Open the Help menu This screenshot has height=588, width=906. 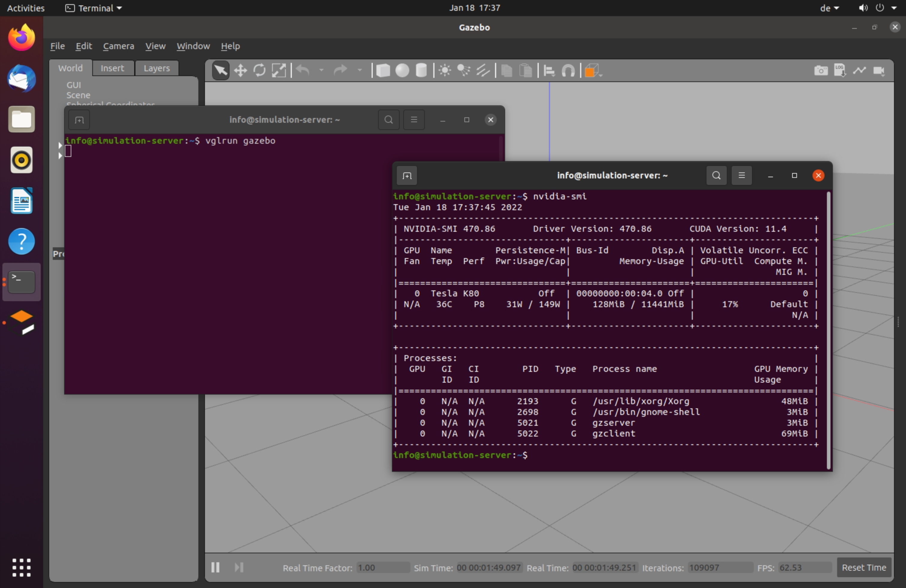(x=230, y=46)
